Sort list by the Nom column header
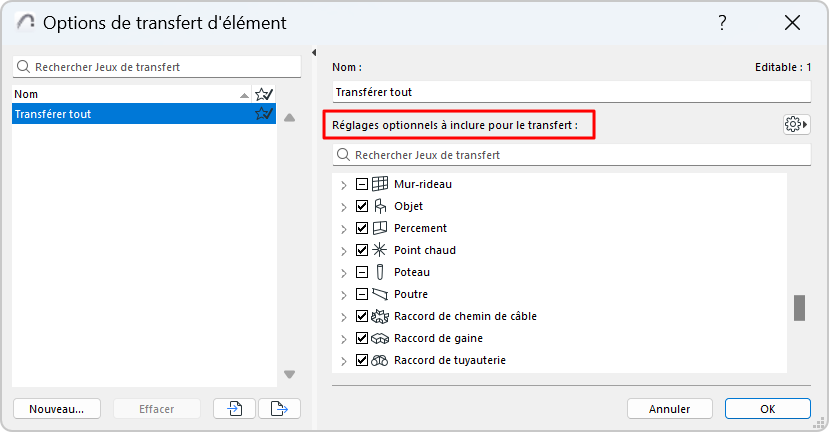The image size is (829, 432). coord(120,93)
